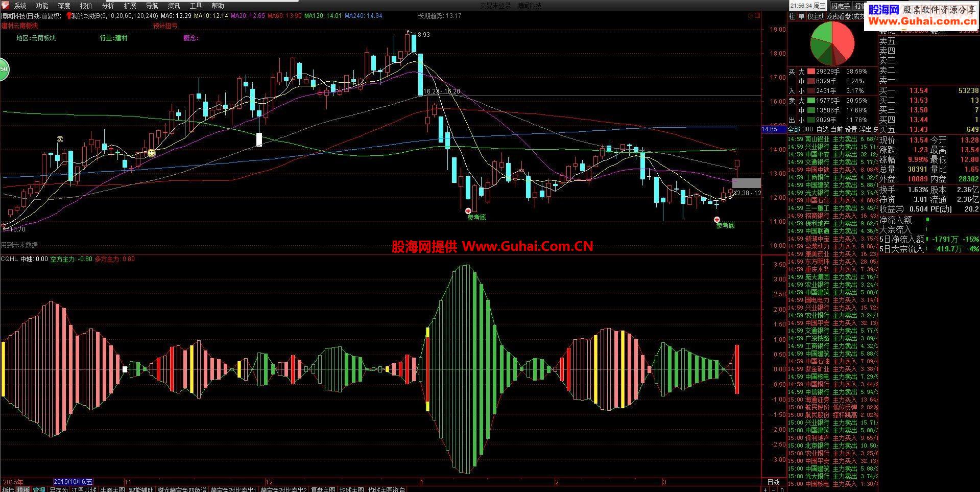Click the 地区:云南板块 label

click(x=36, y=38)
